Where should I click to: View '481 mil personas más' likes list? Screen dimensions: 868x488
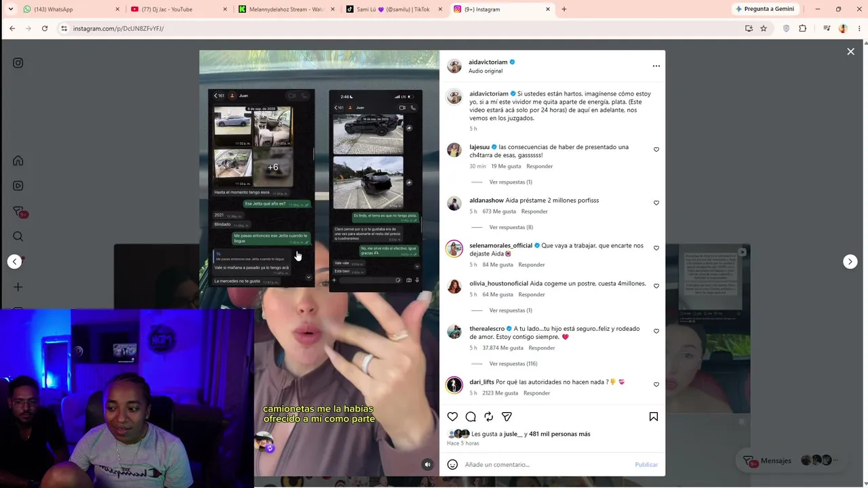[x=559, y=434]
